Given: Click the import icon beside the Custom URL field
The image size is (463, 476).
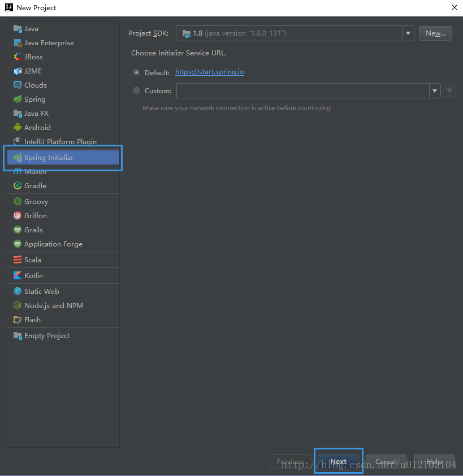Looking at the screenshot, I should coord(449,91).
